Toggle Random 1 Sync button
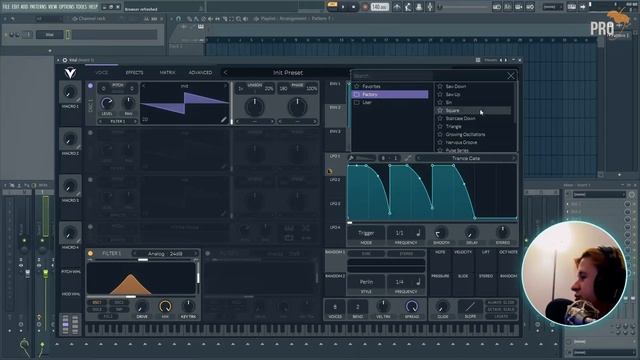The height and width of the screenshot is (360, 640). (366, 254)
